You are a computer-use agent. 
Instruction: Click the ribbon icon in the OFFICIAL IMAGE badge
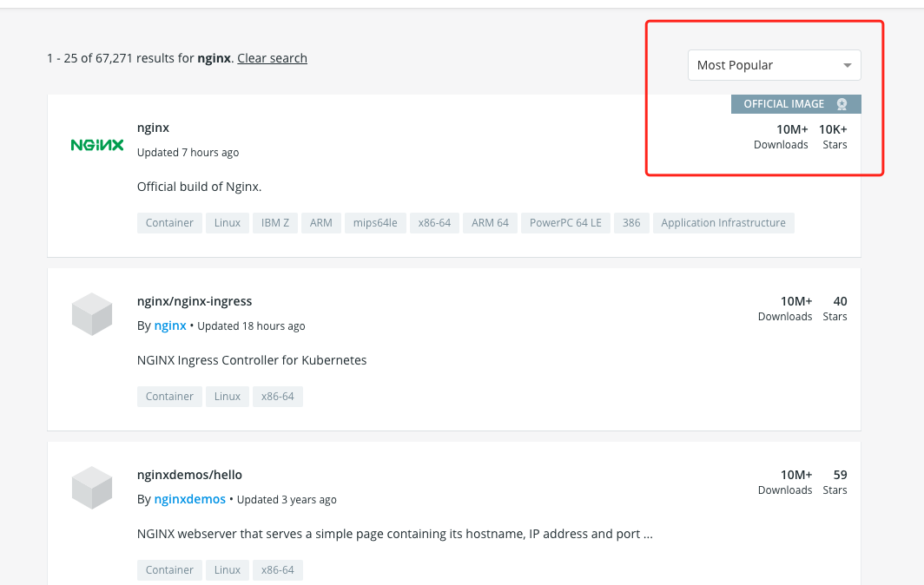coord(841,104)
